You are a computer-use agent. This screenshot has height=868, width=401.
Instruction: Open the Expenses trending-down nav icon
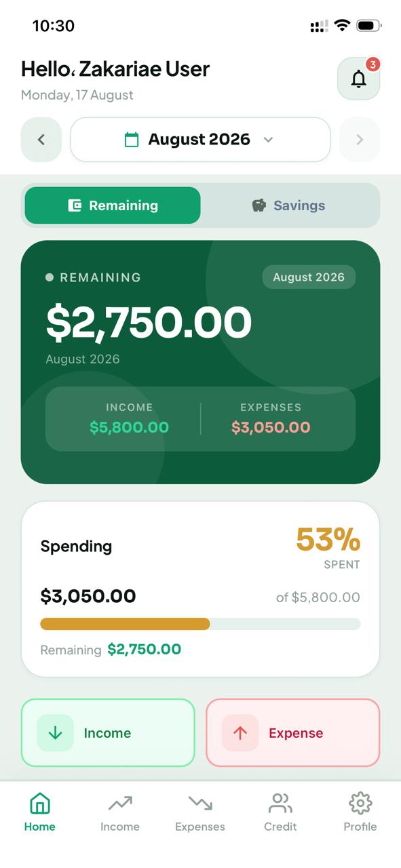200,804
